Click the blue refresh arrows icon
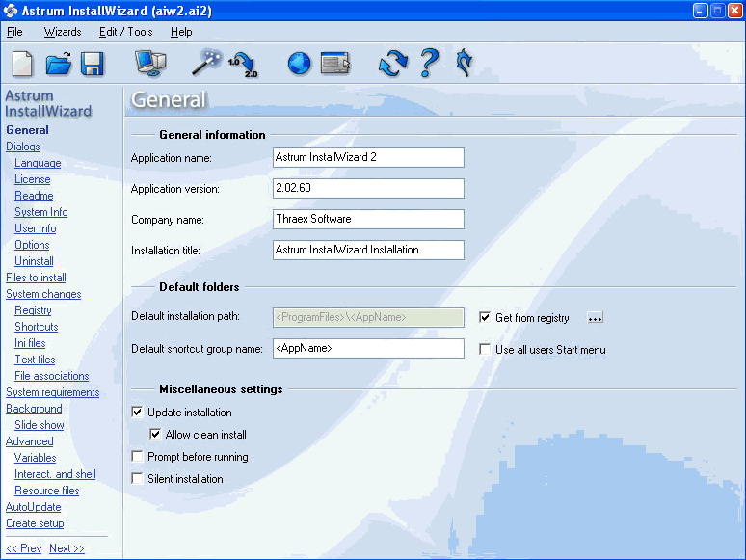The image size is (746, 560). click(393, 64)
